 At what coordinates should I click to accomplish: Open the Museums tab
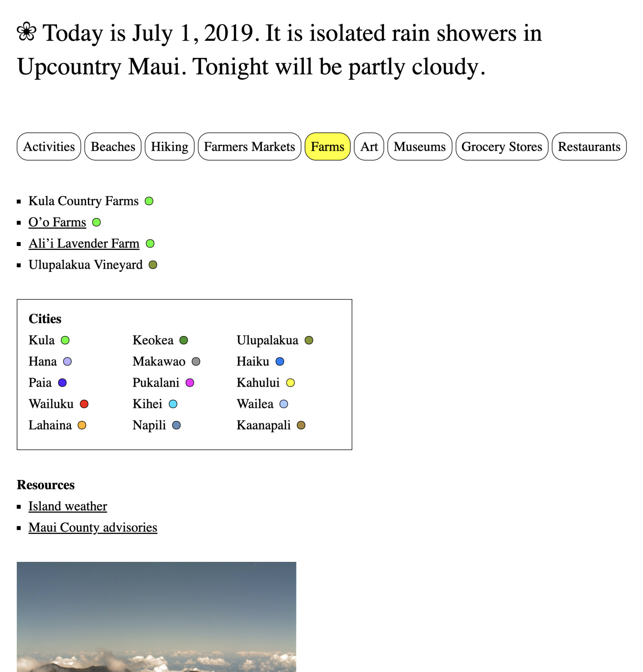coord(420,147)
